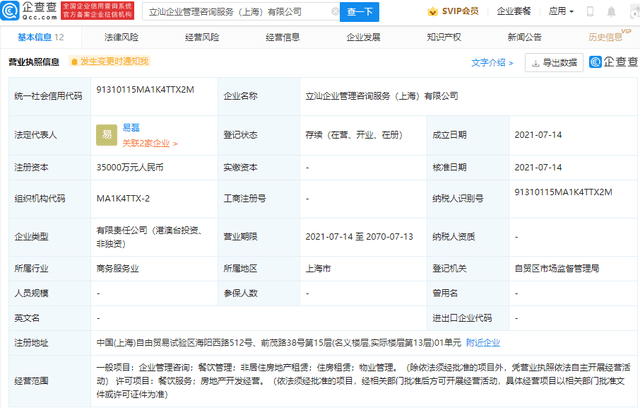640x408 pixels.
Task: Select business term 2021-07-14 至 2070-07-13
Action: (x=359, y=237)
